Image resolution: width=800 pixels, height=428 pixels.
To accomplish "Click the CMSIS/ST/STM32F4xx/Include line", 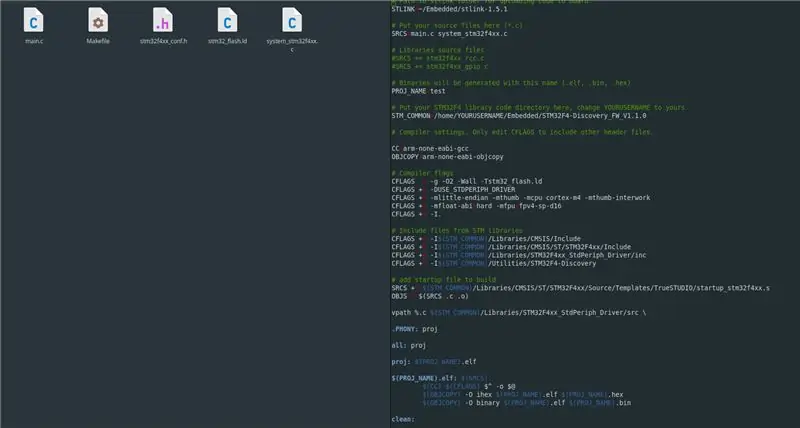I will coord(511,247).
